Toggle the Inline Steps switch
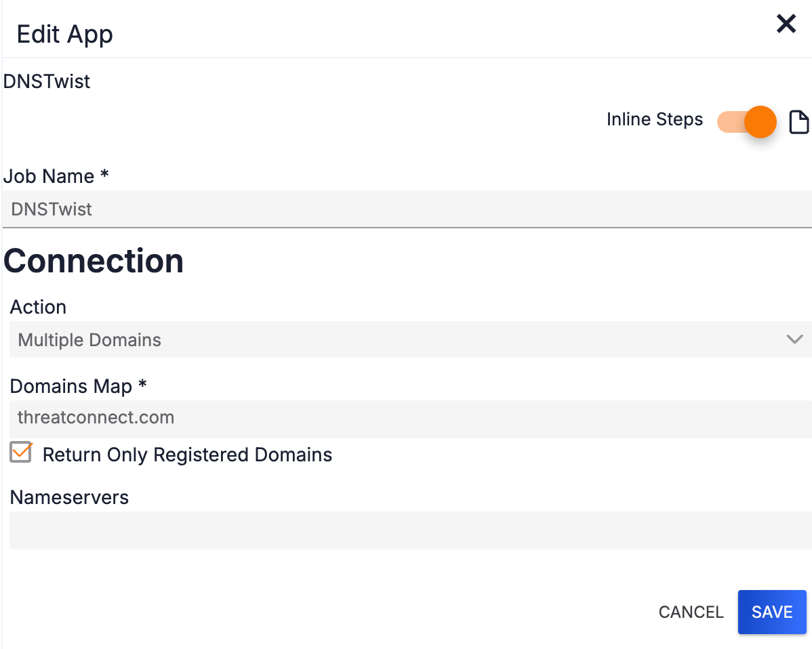This screenshot has height=649, width=812. [x=746, y=122]
